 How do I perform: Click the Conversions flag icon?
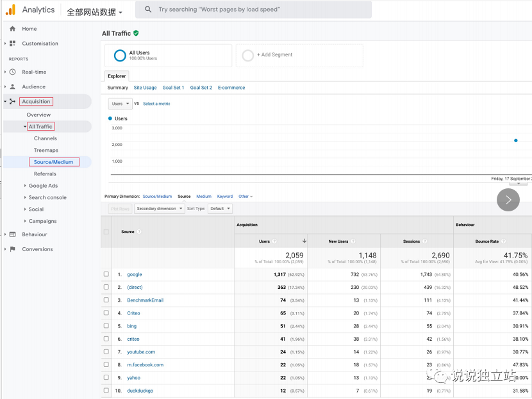coord(13,249)
